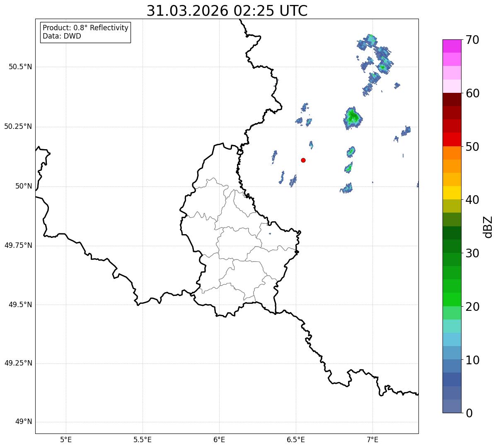Click the dBZ colorbar axis label
498x448 pixels.
[488, 227]
